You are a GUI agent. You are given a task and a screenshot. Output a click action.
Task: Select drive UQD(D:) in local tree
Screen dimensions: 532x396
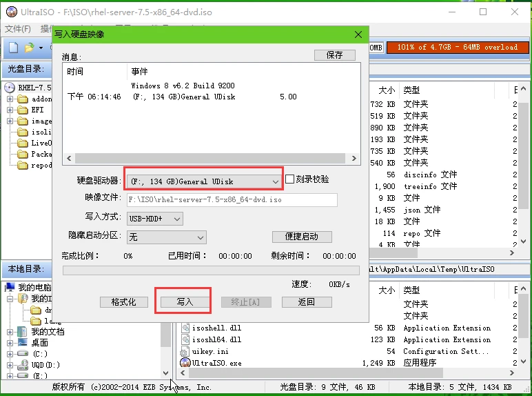click(39, 365)
